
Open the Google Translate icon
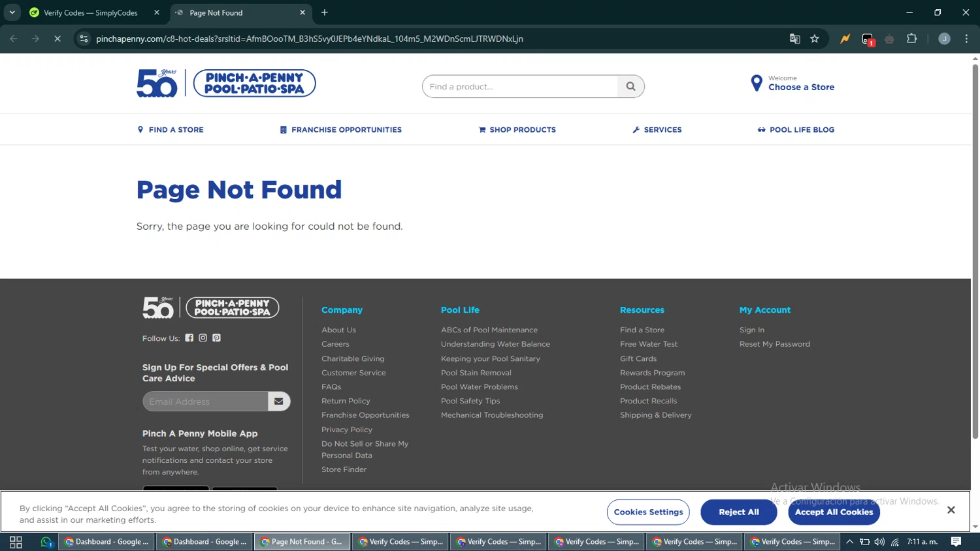[x=795, y=39]
